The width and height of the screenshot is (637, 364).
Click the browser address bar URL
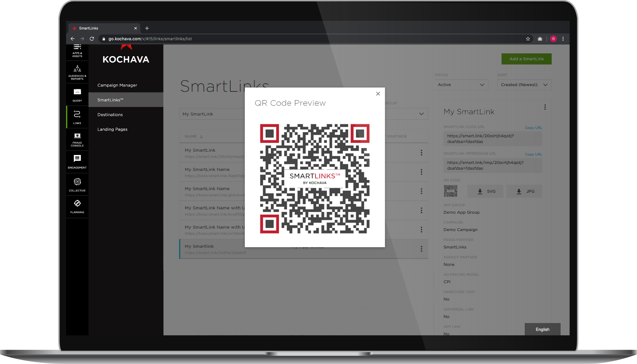pos(150,39)
